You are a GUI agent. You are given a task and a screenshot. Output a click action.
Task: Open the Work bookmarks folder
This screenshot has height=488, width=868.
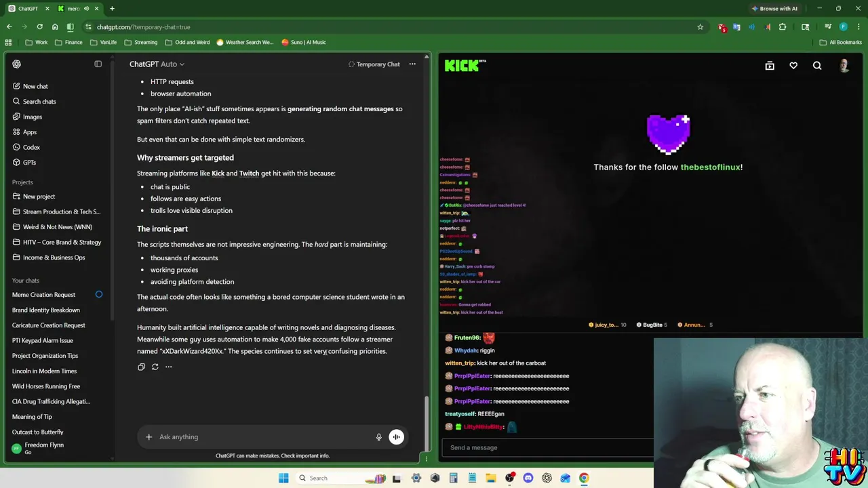coord(36,42)
